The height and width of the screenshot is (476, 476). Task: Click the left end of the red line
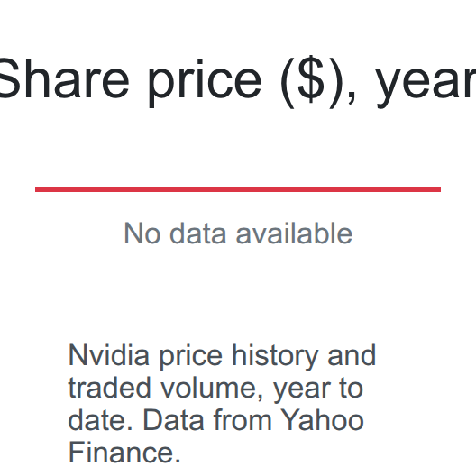37,189
